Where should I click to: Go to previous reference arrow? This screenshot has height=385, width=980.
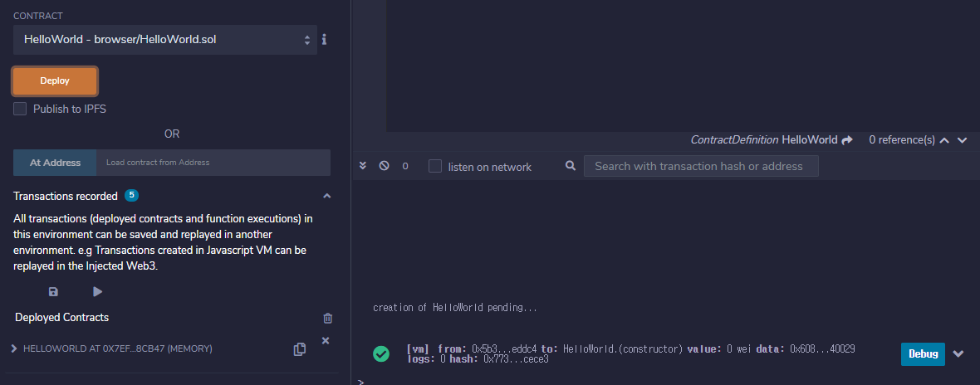coord(944,140)
